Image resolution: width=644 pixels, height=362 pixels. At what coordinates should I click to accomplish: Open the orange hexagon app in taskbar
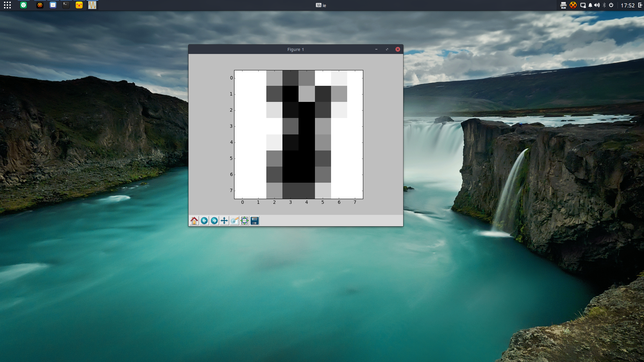coord(40,5)
